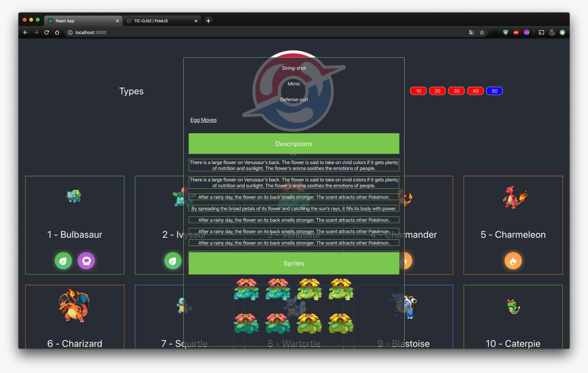Screen dimensions: 588x373
Task: Go back using the browser back arrow
Action: 25,32
